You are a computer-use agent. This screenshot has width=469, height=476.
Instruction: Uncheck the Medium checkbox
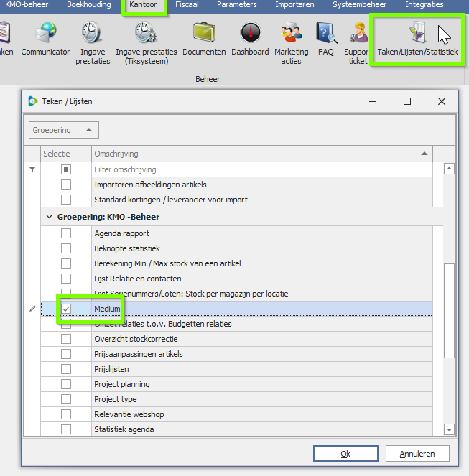tap(66, 309)
